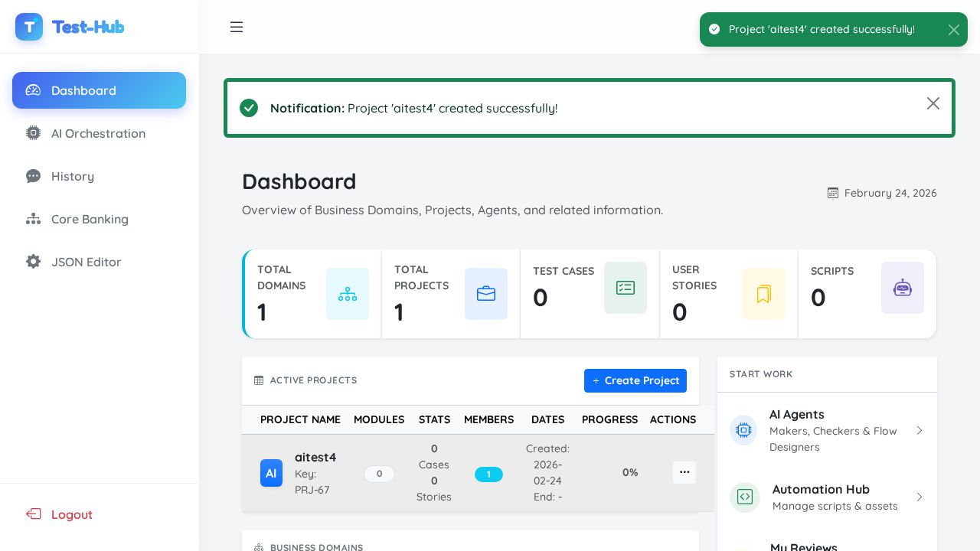The height and width of the screenshot is (551, 980).
Task: Click the Scripts robot icon
Action: [903, 288]
